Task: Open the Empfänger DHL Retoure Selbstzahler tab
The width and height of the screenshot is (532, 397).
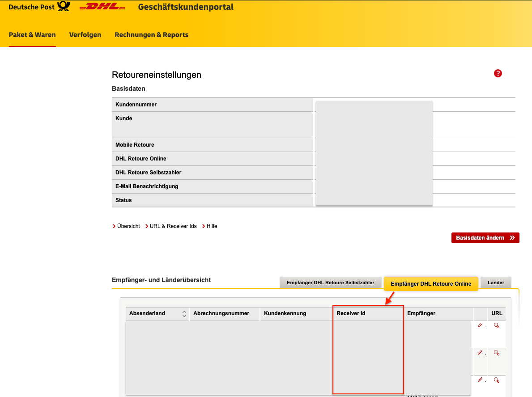Action: pos(330,282)
